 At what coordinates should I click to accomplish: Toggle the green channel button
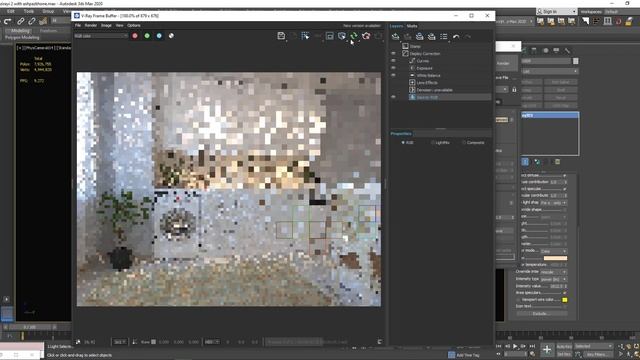click(x=147, y=36)
